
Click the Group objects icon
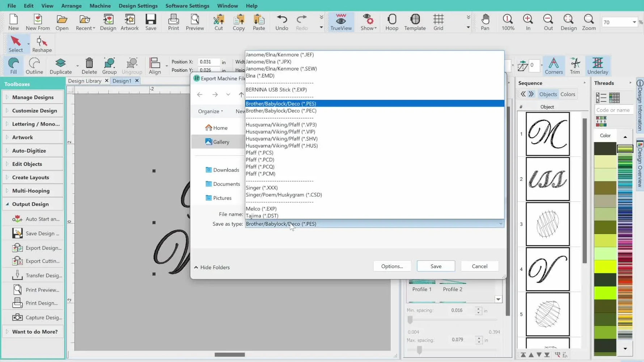click(x=109, y=66)
